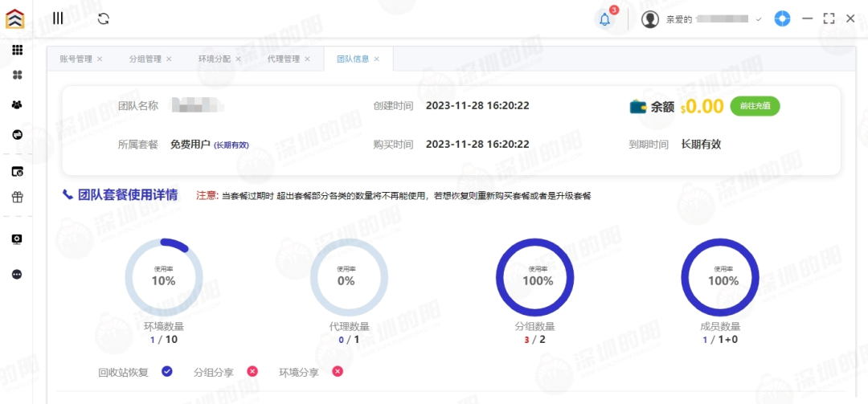The image size is (868, 404).
Task: Click the phone icon beside 团队套餐使用详情
Action: (x=68, y=195)
